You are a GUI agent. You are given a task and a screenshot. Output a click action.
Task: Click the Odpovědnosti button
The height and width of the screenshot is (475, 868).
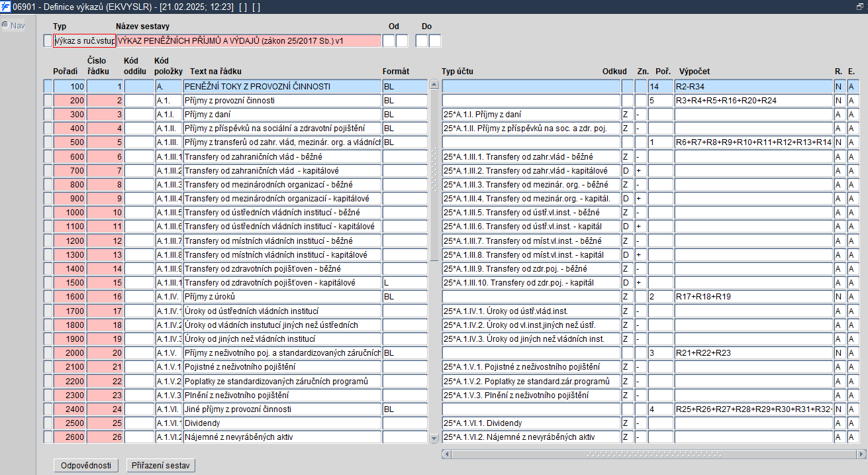click(86, 466)
